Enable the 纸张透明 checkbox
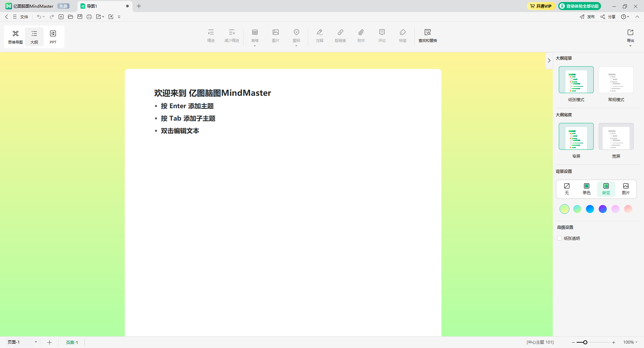644x348 pixels. click(559, 238)
